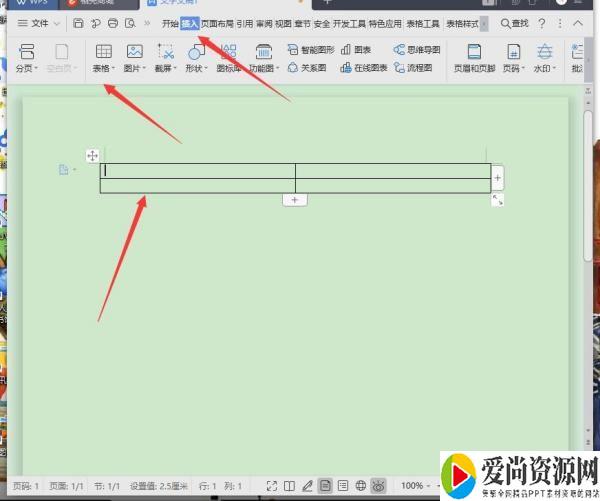Viewport: 600px width, 501px height.
Task: Click the 图片 insert picture icon
Action: 135,51
